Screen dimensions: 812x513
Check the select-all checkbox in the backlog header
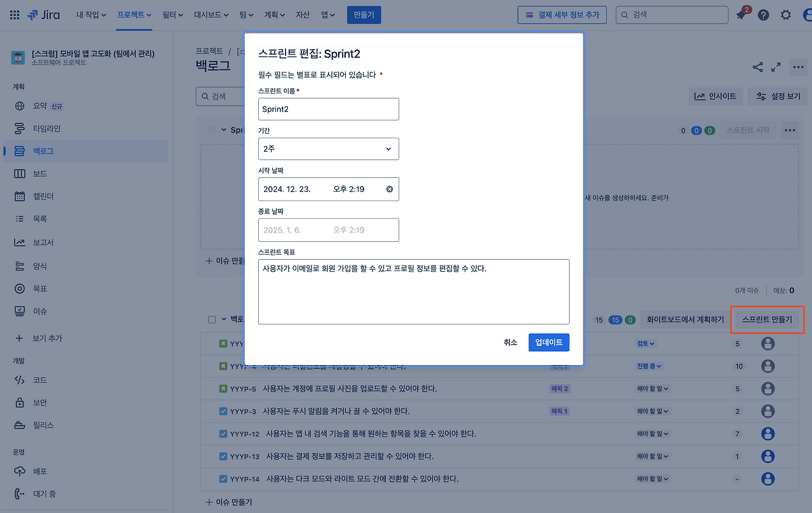tap(211, 319)
